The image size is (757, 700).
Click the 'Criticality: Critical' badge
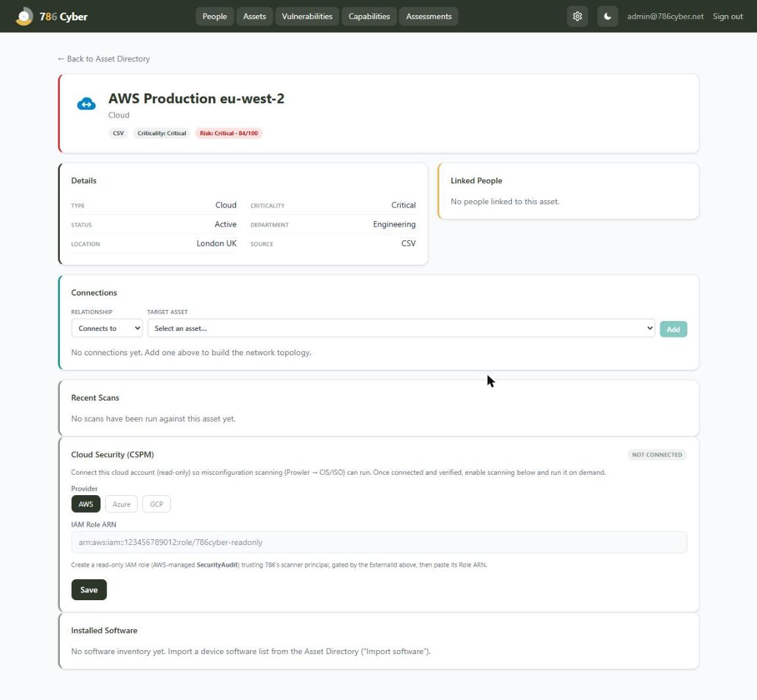click(x=162, y=133)
